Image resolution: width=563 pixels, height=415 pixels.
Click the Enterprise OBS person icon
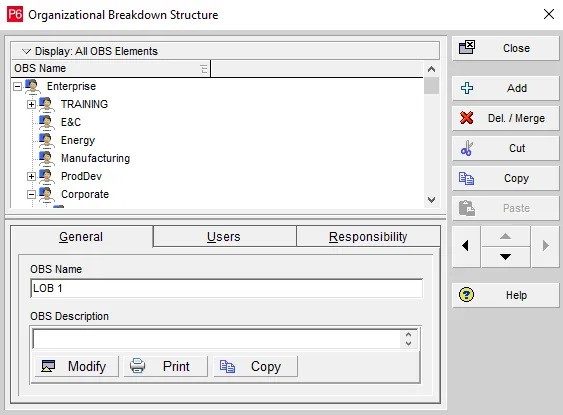tap(32, 86)
